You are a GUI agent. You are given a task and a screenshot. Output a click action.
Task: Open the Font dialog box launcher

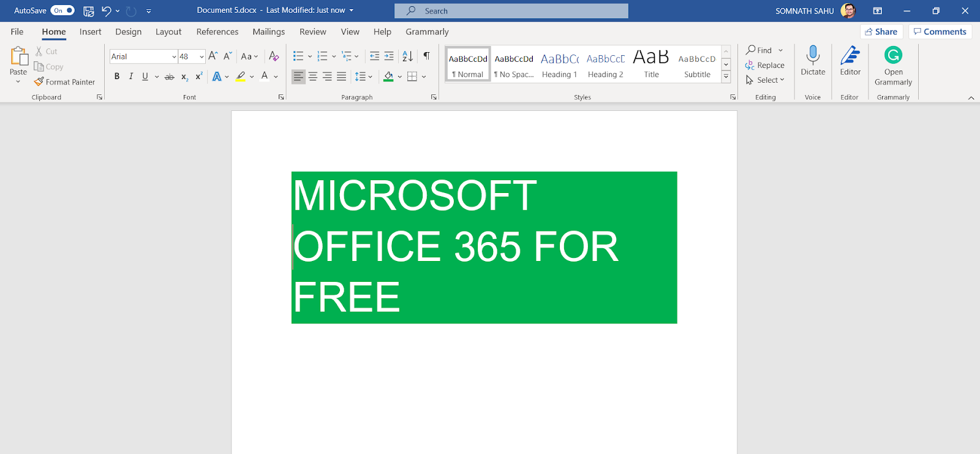click(x=281, y=97)
